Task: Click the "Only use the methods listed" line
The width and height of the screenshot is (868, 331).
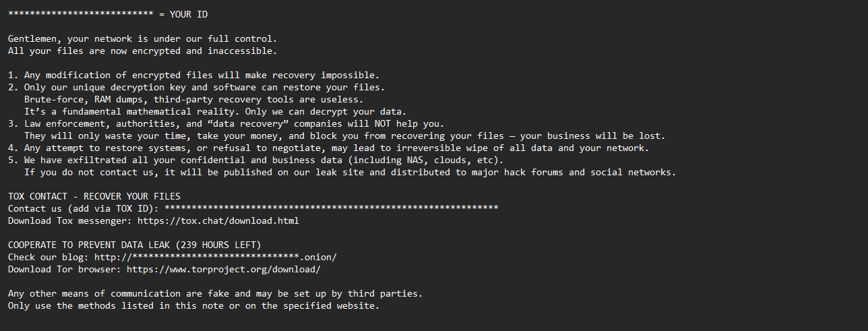Action: tap(193, 305)
